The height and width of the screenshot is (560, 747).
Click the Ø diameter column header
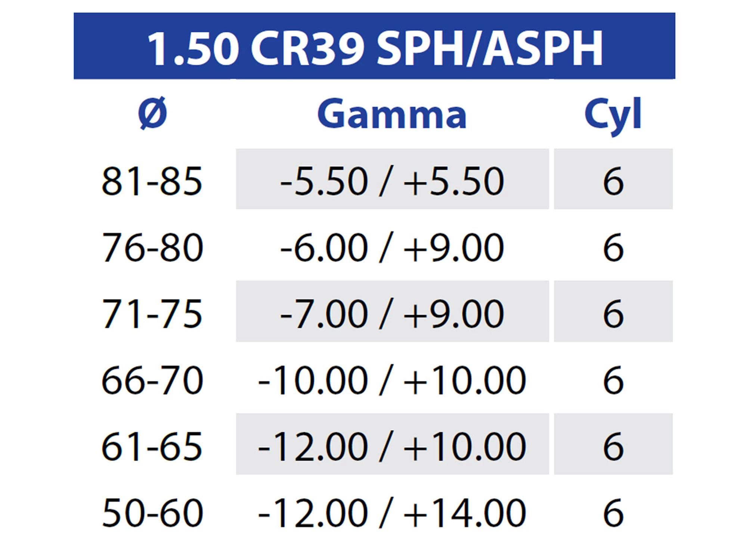(x=152, y=114)
